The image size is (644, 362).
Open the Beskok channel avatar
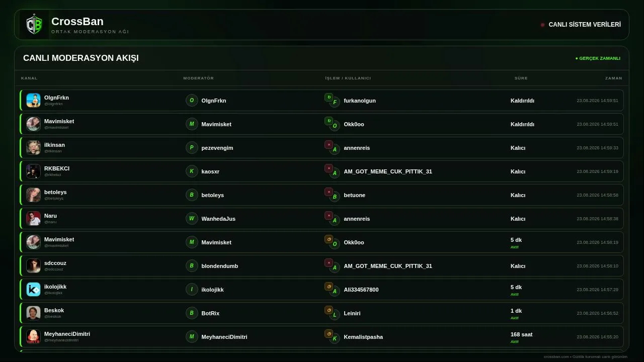(x=33, y=313)
